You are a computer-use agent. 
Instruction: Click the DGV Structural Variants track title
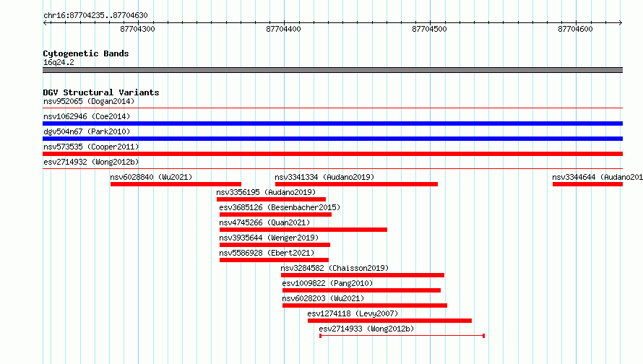point(101,92)
